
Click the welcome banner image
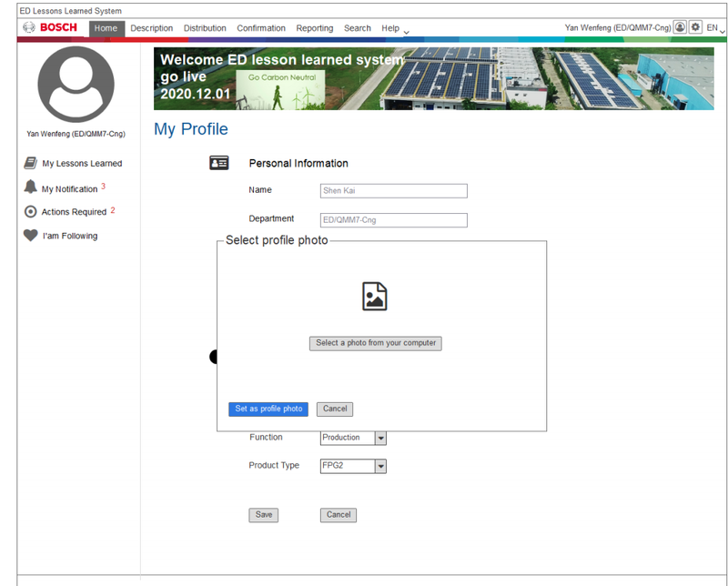[x=434, y=78]
